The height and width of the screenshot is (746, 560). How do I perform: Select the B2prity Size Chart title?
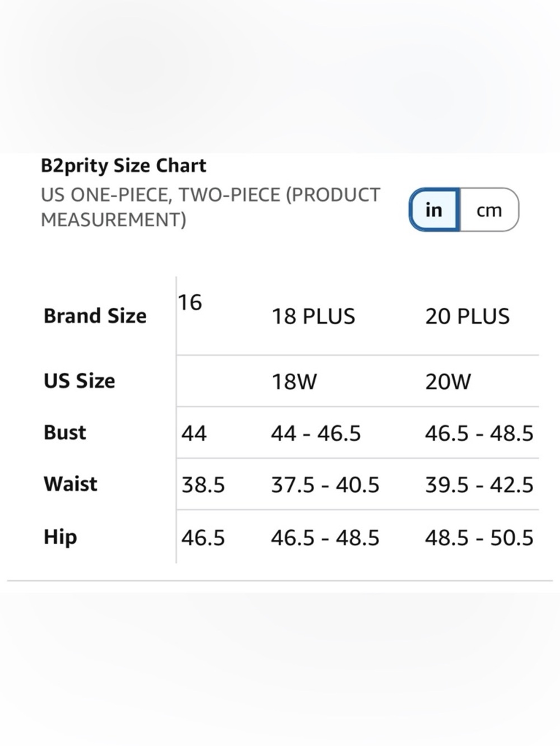tap(124, 166)
